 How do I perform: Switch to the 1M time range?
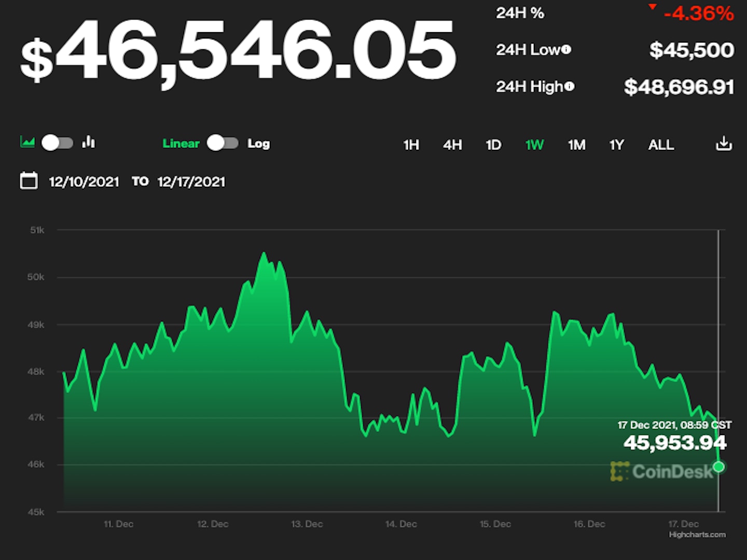click(576, 145)
